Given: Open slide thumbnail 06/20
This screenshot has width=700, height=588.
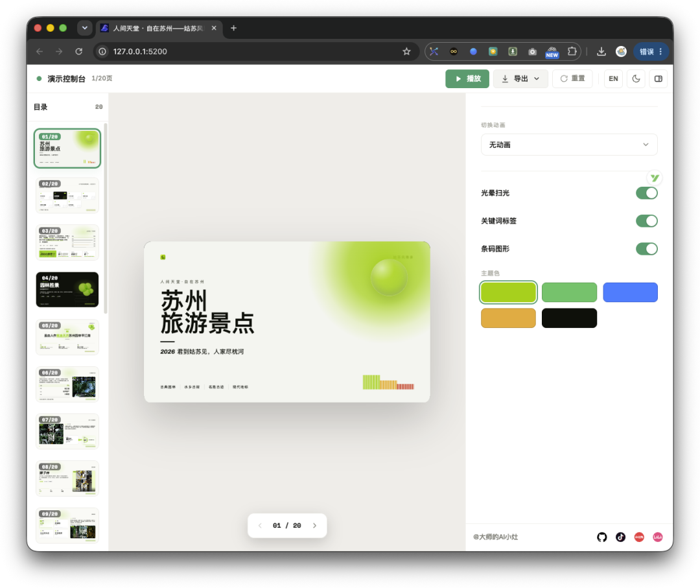Looking at the screenshot, I should 67,384.
